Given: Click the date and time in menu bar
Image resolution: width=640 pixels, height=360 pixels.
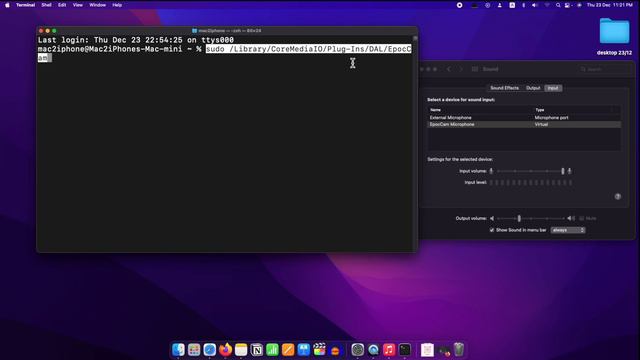Looking at the screenshot, I should tap(610, 5).
